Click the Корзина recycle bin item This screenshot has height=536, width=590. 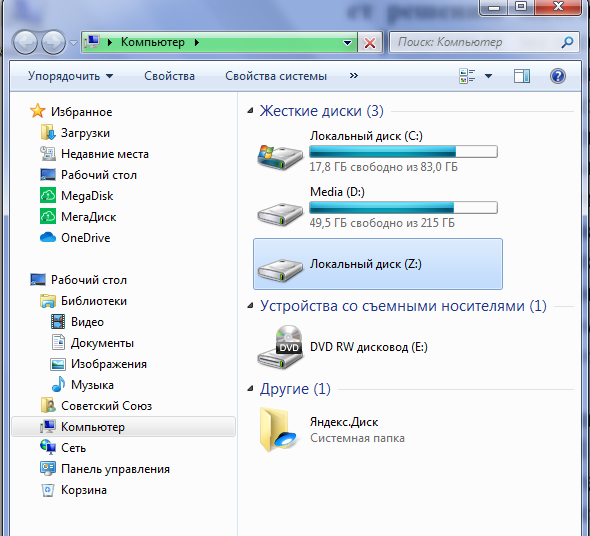coord(74,490)
